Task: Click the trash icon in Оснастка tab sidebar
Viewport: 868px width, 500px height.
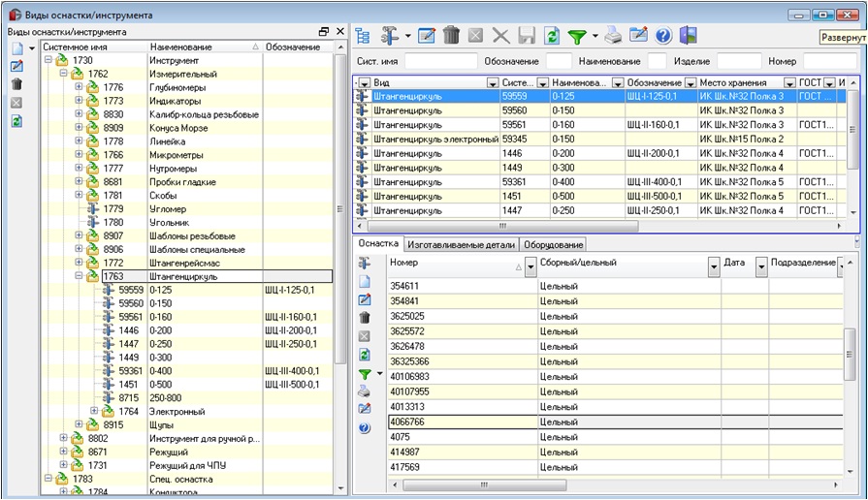Action: [365, 318]
